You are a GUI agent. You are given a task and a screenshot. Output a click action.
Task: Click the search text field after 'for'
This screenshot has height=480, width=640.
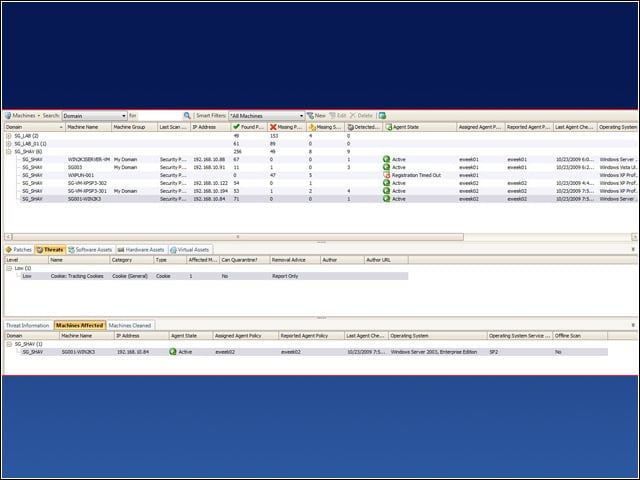160,116
